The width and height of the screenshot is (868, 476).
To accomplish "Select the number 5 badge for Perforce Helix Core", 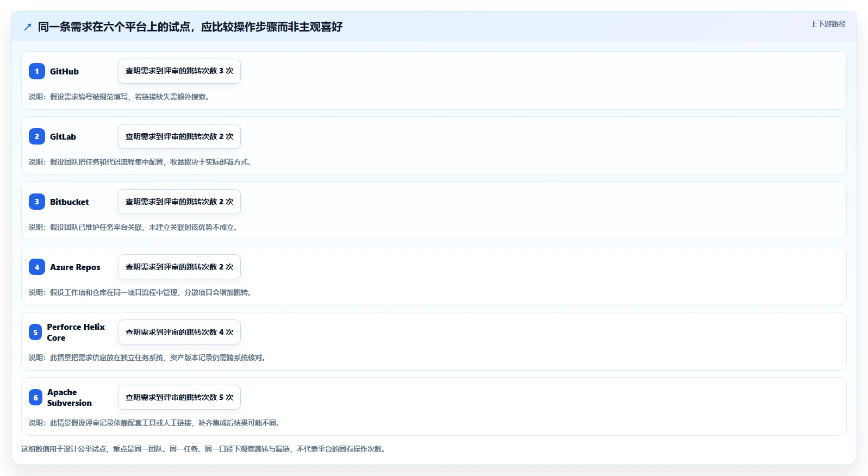I will (x=35, y=332).
